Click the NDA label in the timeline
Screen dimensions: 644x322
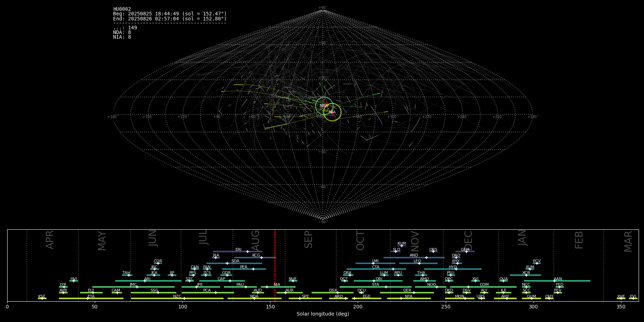point(254,297)
